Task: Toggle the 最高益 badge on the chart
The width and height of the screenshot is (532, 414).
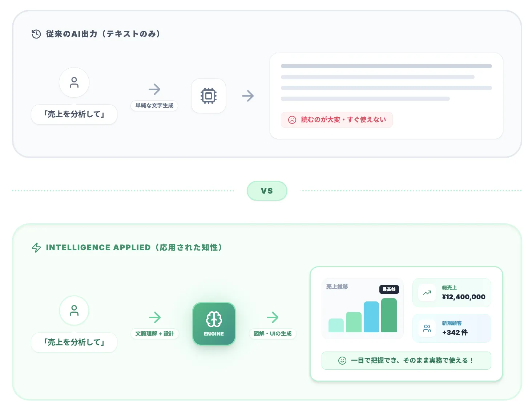Action: (x=389, y=289)
